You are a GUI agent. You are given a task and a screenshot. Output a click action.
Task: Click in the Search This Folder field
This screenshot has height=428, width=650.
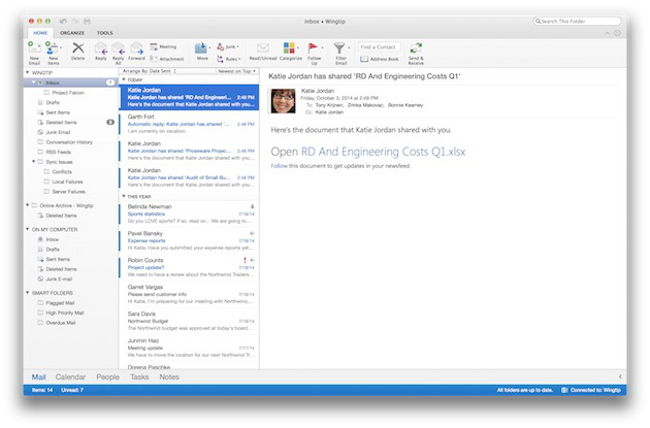(x=577, y=21)
